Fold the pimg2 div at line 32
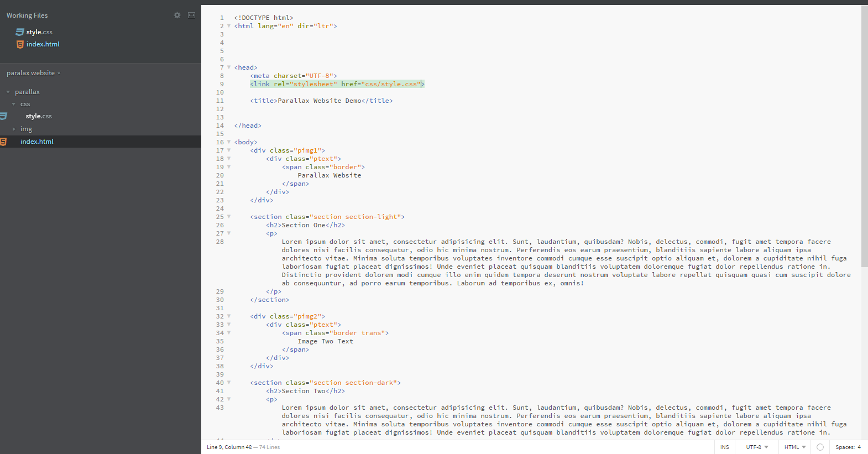Viewport: 868px width, 454px height. 229,316
